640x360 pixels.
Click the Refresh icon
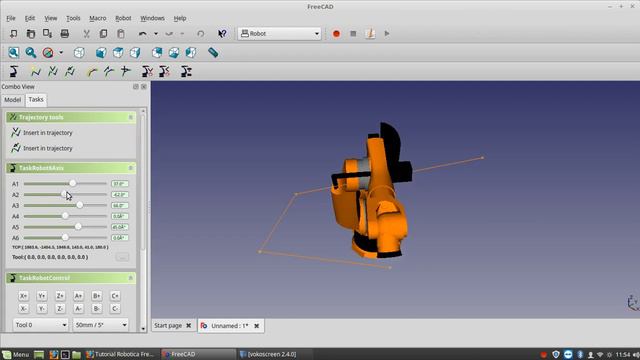(200, 33)
